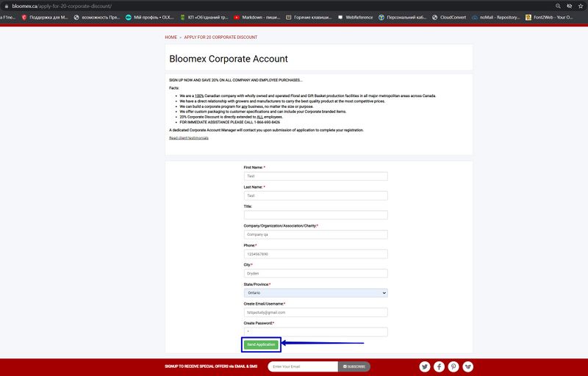The height and width of the screenshot is (376, 588).
Task: Open Bloomex Facebook page icon
Action: [x=439, y=366]
